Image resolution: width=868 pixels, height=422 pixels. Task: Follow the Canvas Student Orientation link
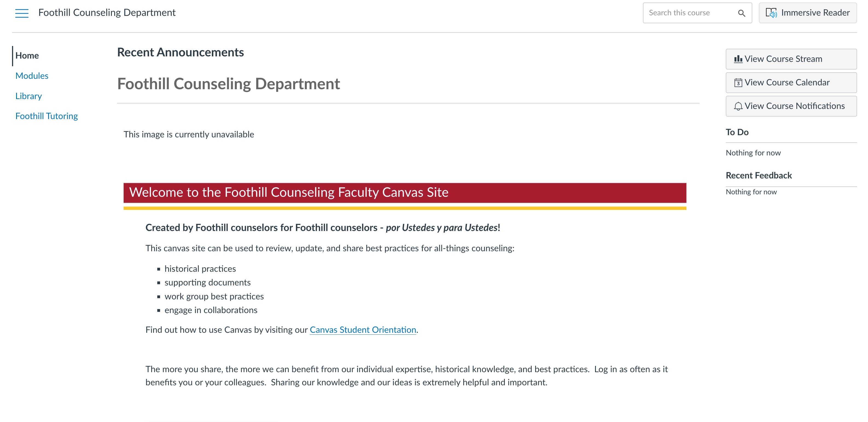(363, 329)
